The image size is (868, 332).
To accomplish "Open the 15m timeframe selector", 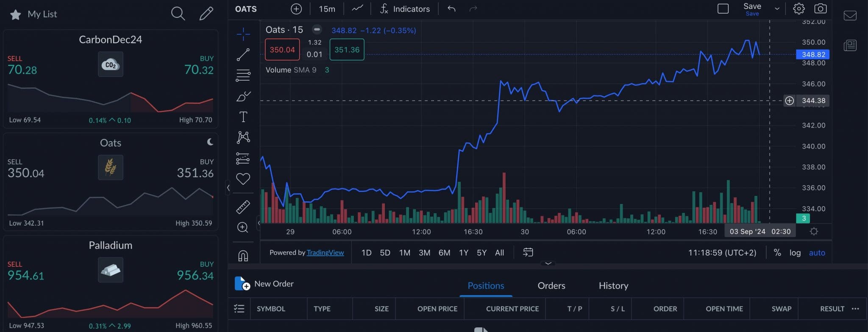I will [327, 9].
